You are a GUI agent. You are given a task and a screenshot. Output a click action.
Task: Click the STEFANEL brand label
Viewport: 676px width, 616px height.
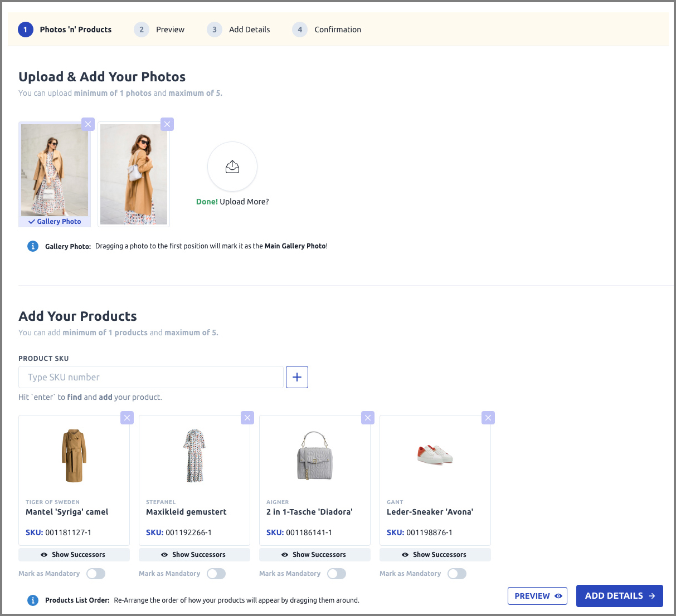[x=161, y=502]
